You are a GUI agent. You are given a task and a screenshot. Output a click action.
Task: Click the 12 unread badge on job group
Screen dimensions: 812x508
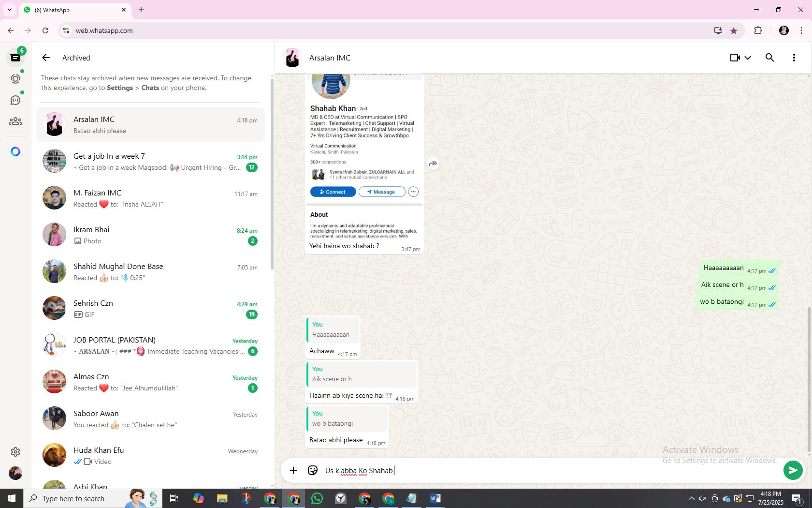251,167
